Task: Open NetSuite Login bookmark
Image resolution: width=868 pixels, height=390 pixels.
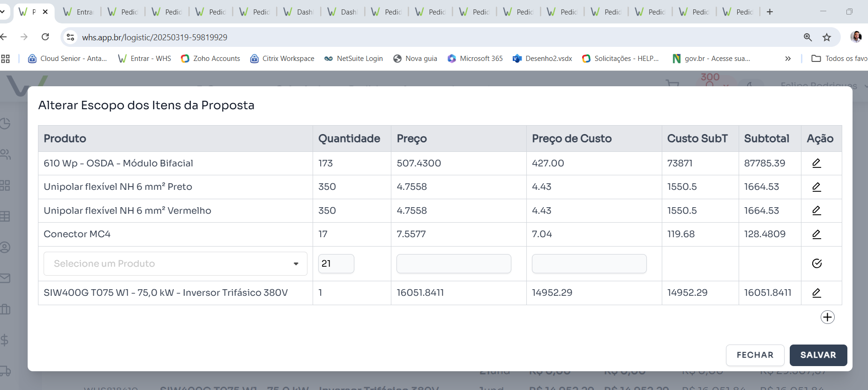Action: pos(353,59)
